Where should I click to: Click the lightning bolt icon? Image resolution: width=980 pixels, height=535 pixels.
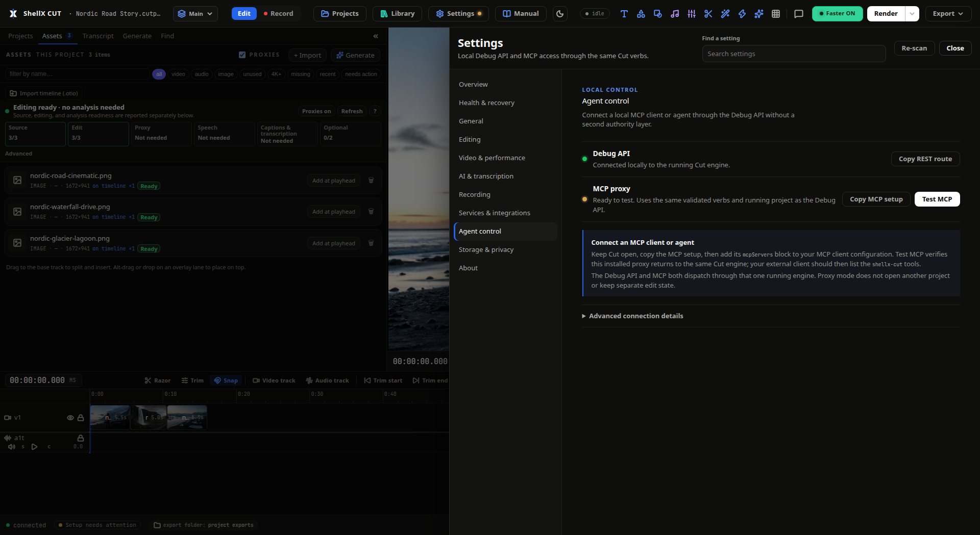coord(742,14)
